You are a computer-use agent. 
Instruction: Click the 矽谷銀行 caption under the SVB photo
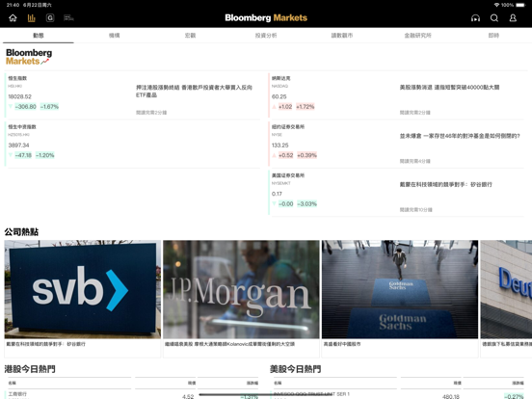pyautogui.click(x=46, y=344)
